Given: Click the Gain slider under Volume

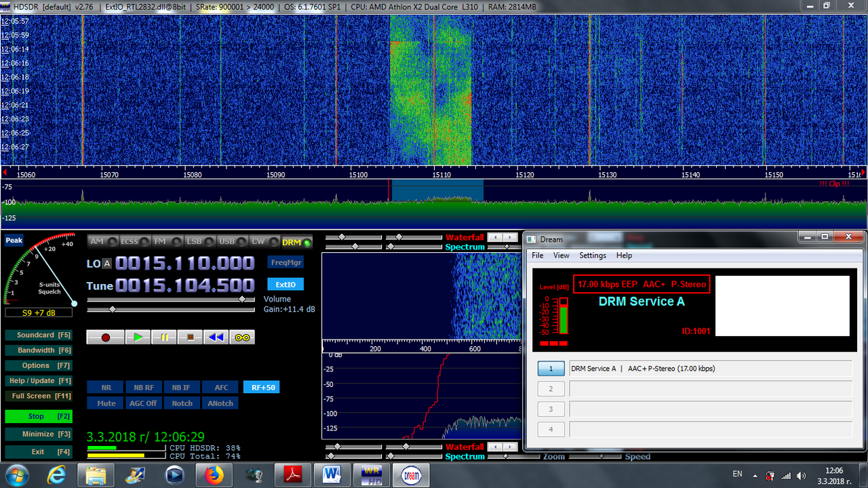Looking at the screenshot, I should 171,309.
